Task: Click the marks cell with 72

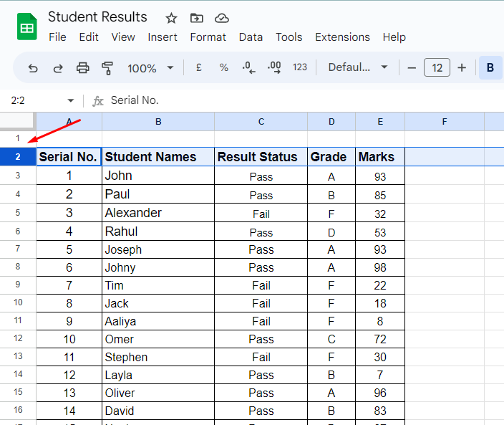Action: (380, 339)
